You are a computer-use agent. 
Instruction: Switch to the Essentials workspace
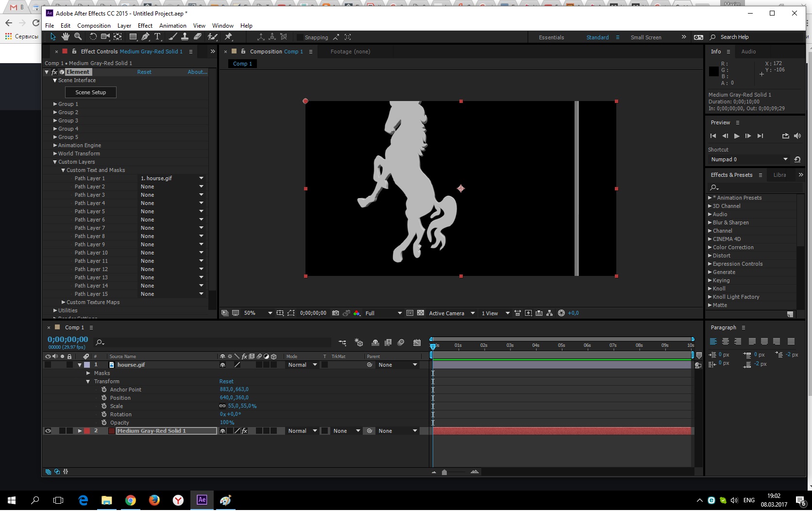pos(552,37)
